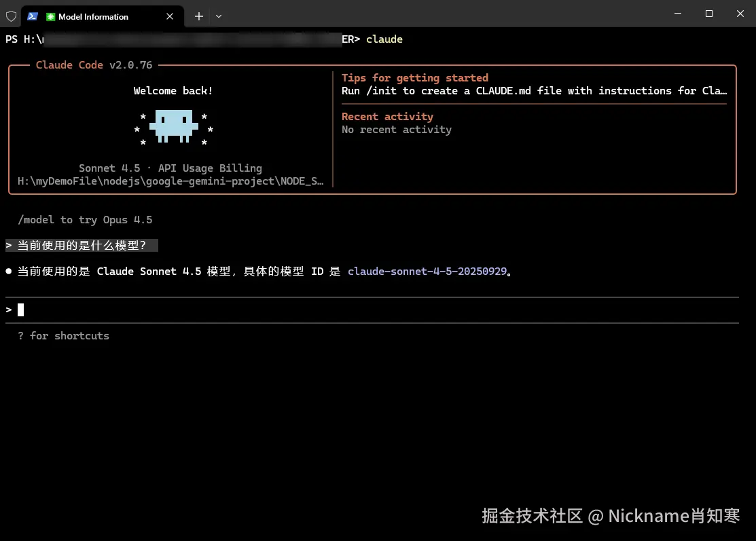
Task: Click the prompt input field
Action: (372, 310)
